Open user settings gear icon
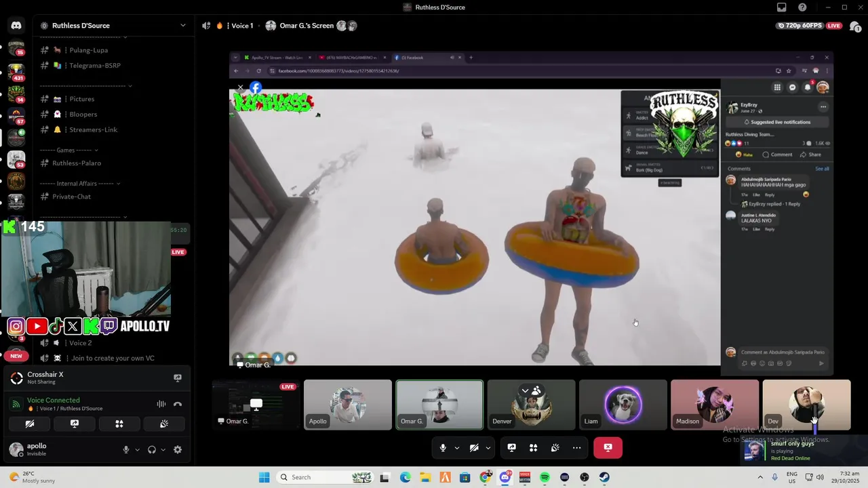 178,449
